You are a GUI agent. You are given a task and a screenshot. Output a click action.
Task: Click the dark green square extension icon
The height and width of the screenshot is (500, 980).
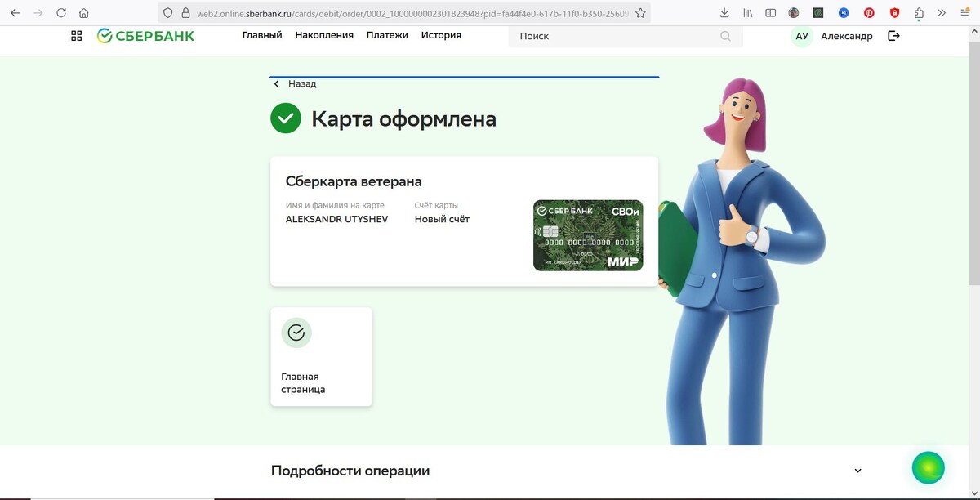(x=818, y=13)
